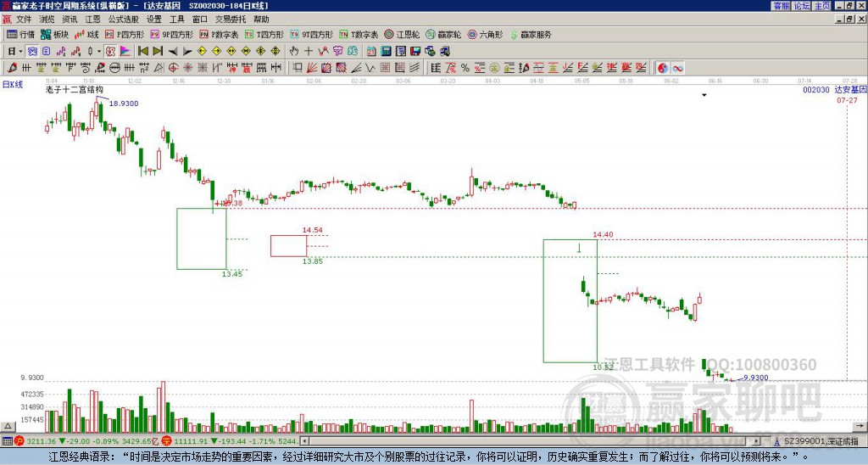Click the percent sign tool icon
The image size is (868, 465).
coord(465,68)
